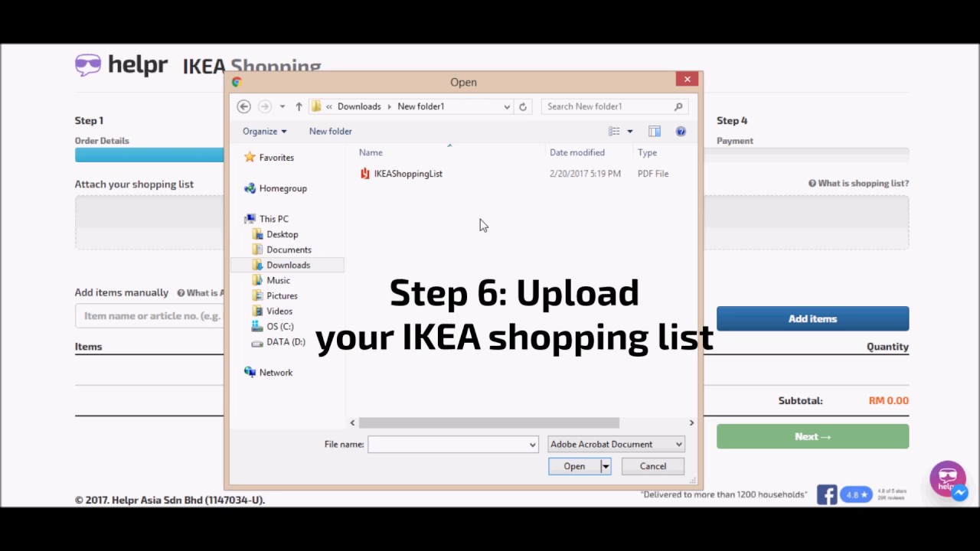Select Downloads in the sidebar

click(x=287, y=265)
